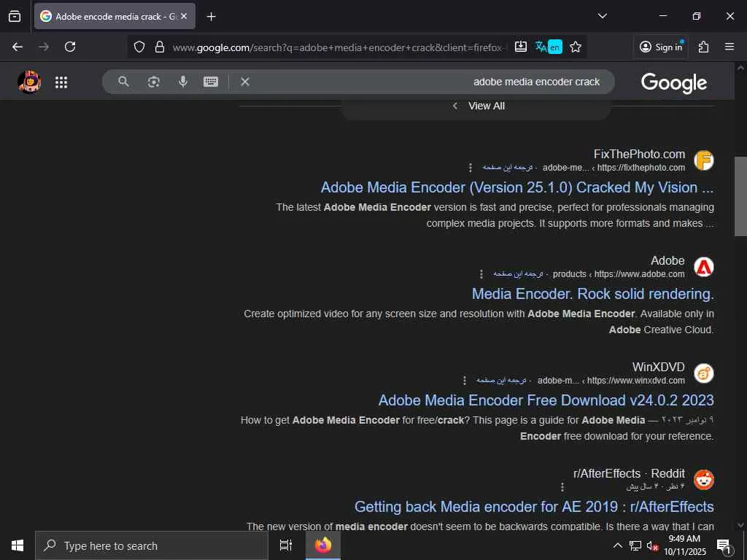Open Adobe Media Encoder Free Download v24.0.2 link
This screenshot has height=560, width=747.
546,400
